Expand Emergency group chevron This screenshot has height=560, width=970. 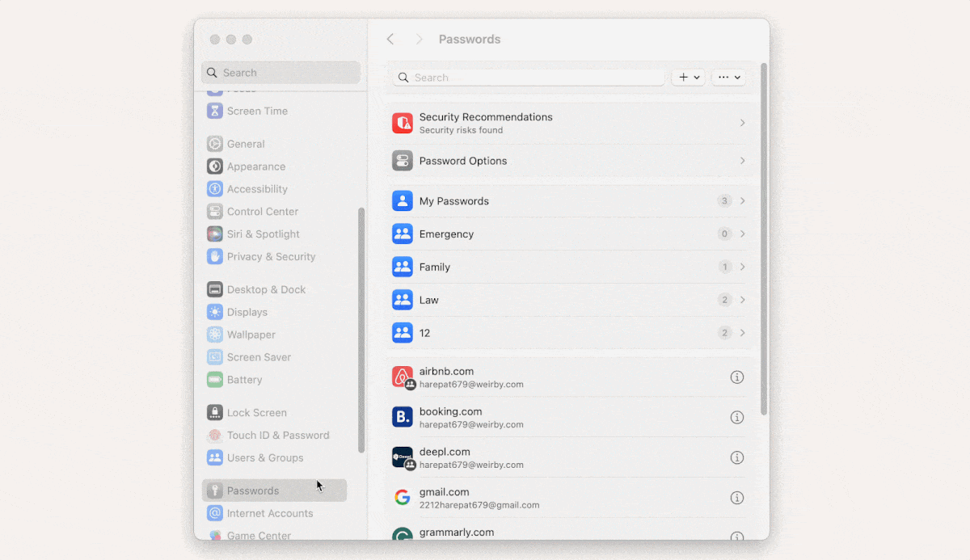point(743,234)
